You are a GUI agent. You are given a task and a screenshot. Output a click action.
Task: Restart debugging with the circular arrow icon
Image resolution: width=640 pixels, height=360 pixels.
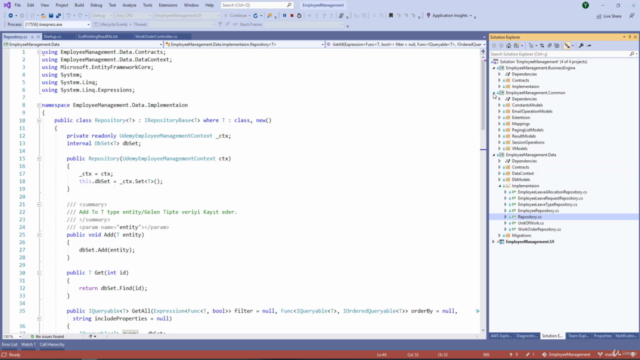pyautogui.click(x=299, y=16)
